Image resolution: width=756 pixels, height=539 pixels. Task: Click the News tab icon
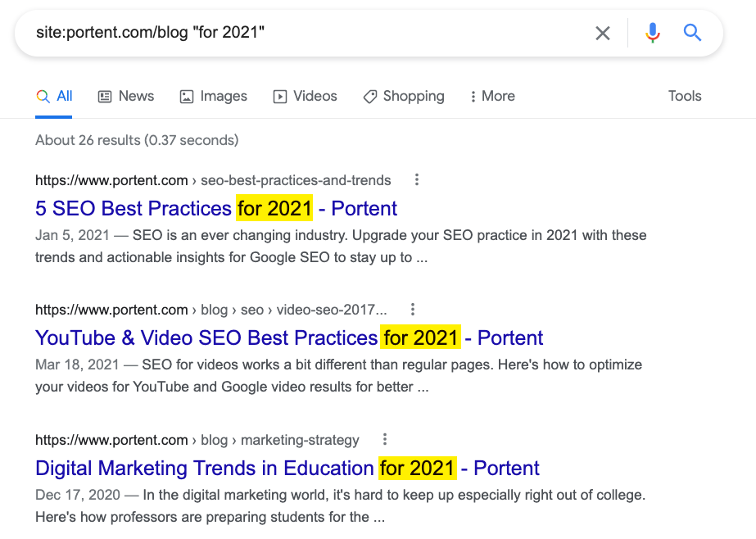pyautogui.click(x=105, y=97)
